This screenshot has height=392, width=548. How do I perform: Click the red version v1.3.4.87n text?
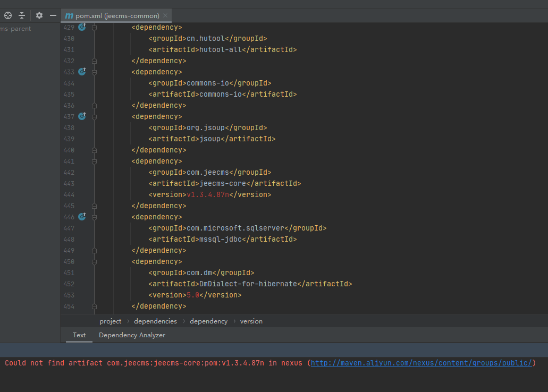coord(207,194)
